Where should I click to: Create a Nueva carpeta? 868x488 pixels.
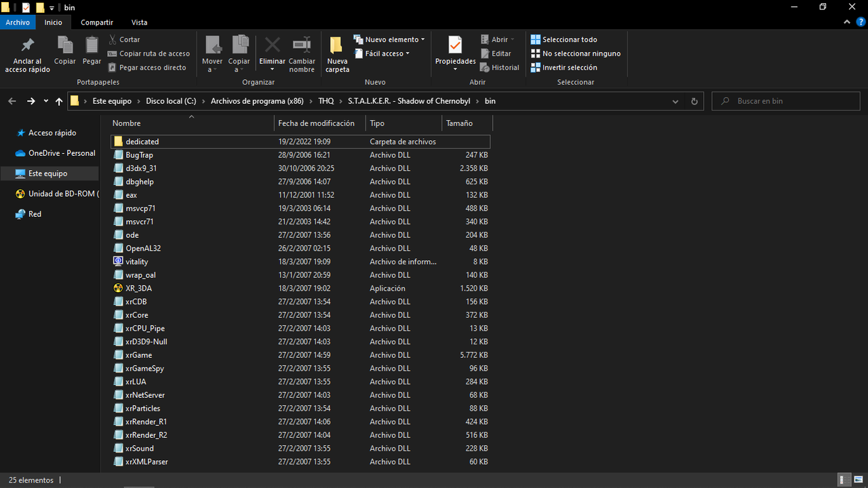point(337,54)
